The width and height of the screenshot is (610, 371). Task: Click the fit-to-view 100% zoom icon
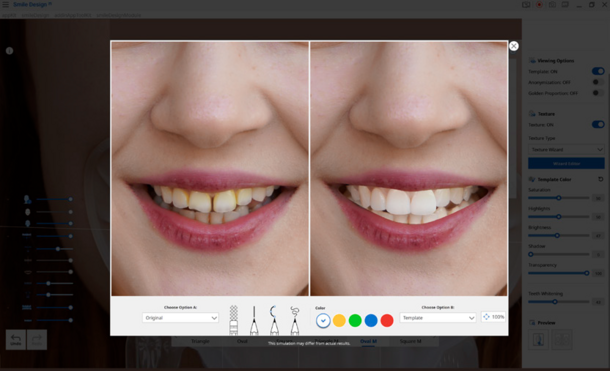coord(486,317)
